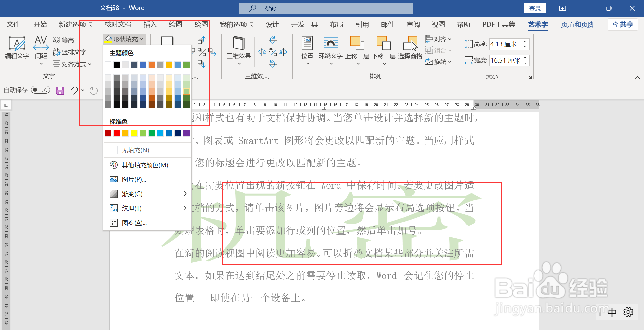Click the tab stop selector on the ruler corner

coord(6,105)
